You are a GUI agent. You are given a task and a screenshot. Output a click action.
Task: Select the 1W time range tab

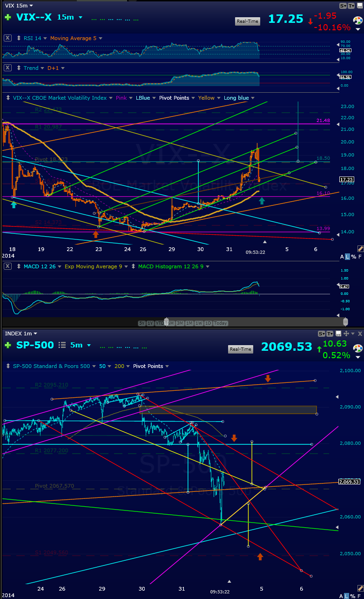tap(199, 323)
